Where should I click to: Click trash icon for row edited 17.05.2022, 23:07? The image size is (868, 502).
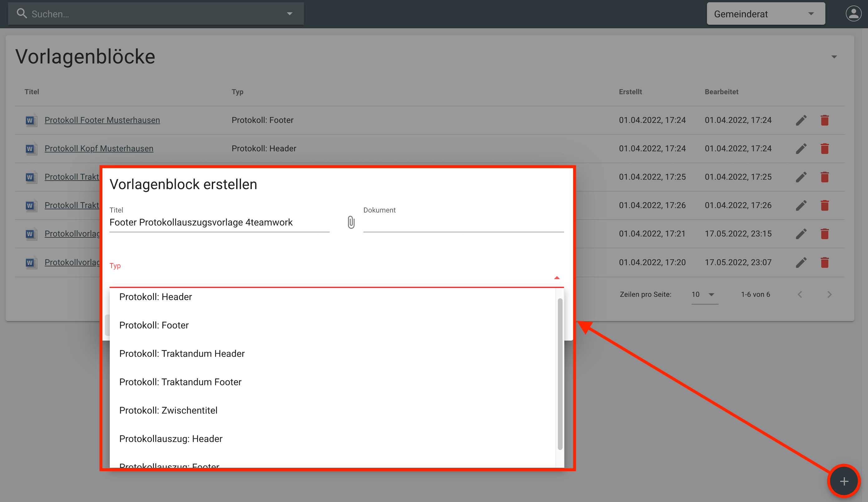[x=824, y=262]
